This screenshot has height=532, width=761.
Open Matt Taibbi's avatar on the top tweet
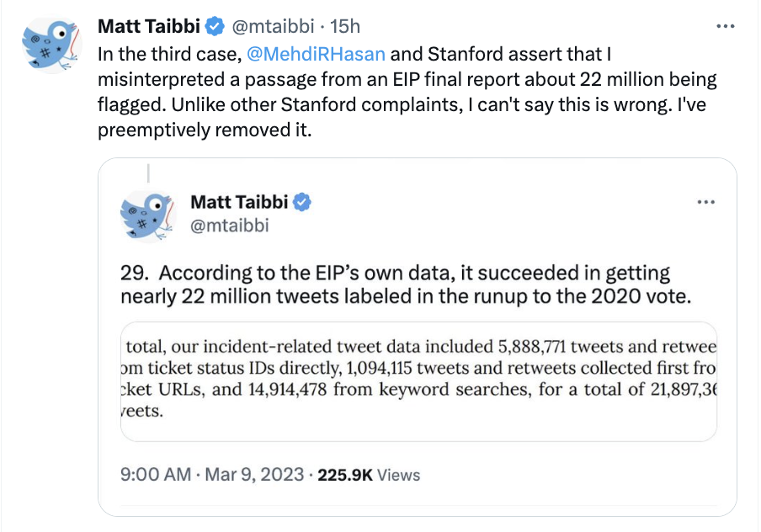51,44
